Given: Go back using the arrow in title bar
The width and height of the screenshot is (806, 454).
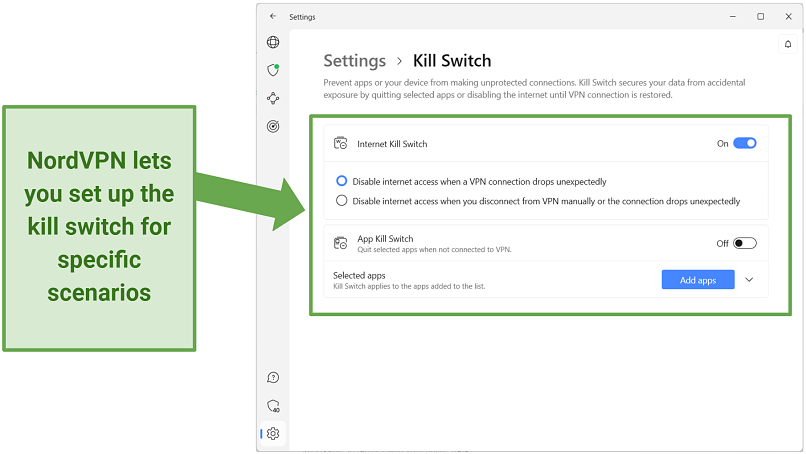Looking at the screenshot, I should (x=273, y=16).
